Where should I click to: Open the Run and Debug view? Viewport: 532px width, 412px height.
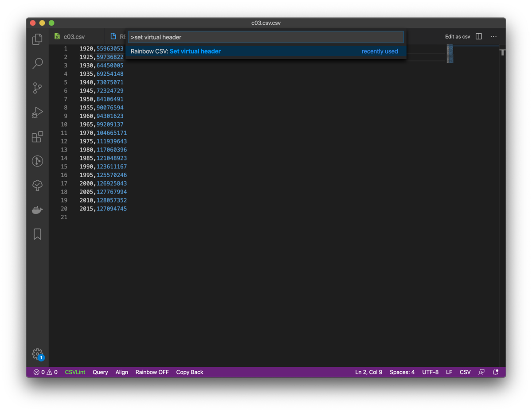(x=37, y=113)
